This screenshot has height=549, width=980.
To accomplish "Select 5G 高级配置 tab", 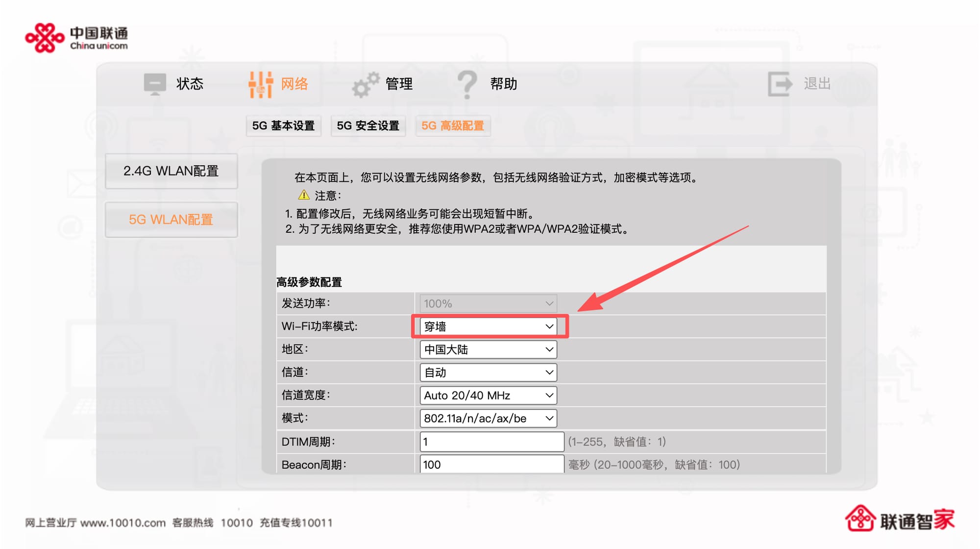I will pos(452,126).
